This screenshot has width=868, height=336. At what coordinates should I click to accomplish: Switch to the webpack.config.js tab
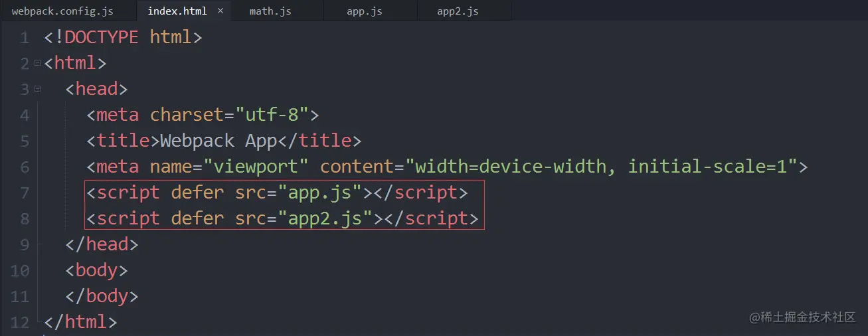pos(62,11)
